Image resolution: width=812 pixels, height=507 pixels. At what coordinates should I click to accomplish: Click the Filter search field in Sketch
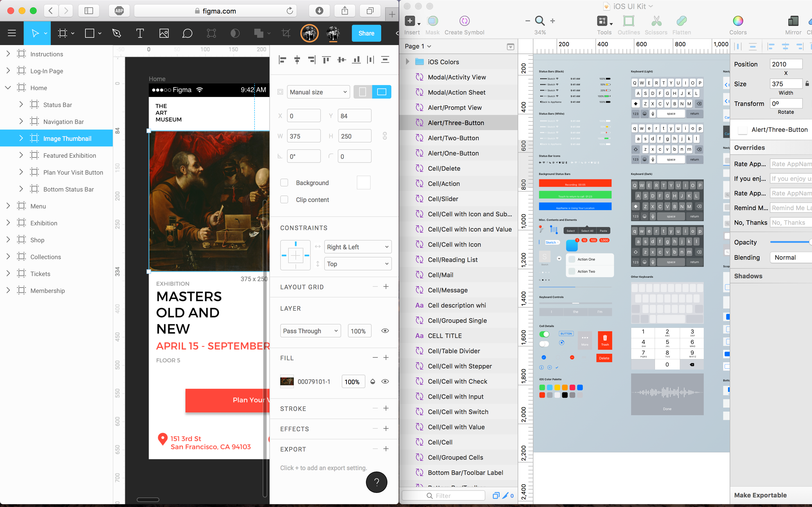(443, 496)
